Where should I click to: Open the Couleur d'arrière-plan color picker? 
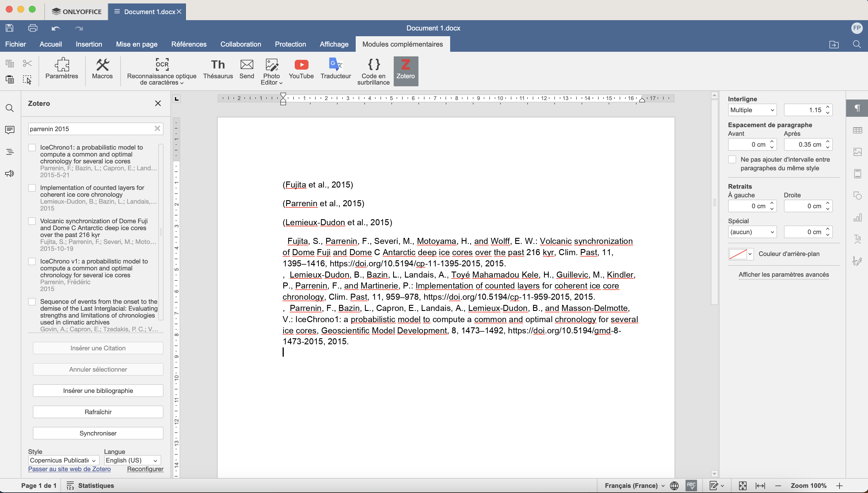pos(740,254)
